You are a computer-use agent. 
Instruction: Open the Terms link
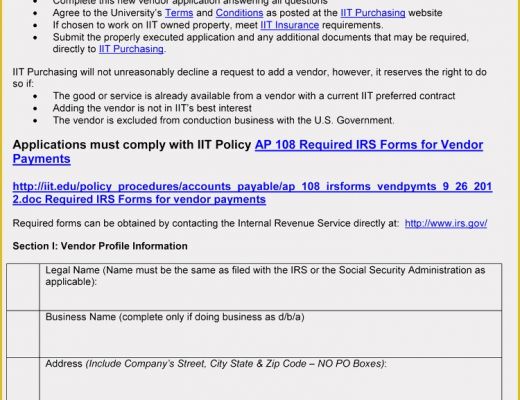(x=179, y=13)
